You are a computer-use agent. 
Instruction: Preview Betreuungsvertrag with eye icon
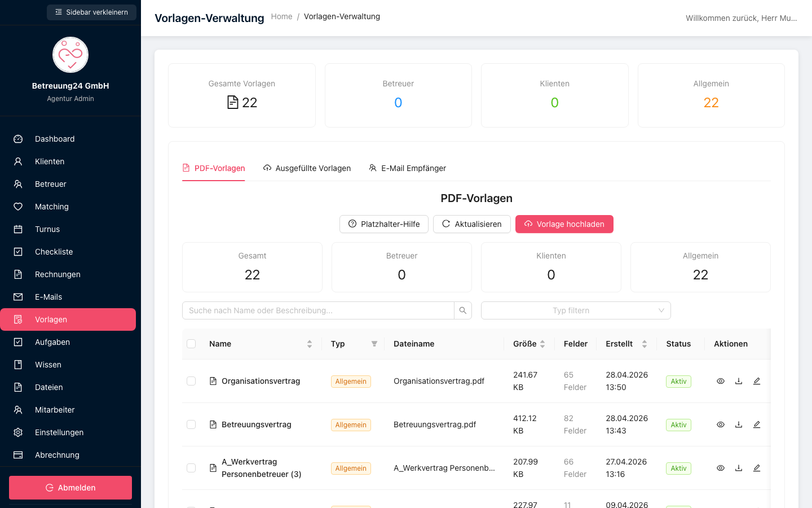pos(721,424)
